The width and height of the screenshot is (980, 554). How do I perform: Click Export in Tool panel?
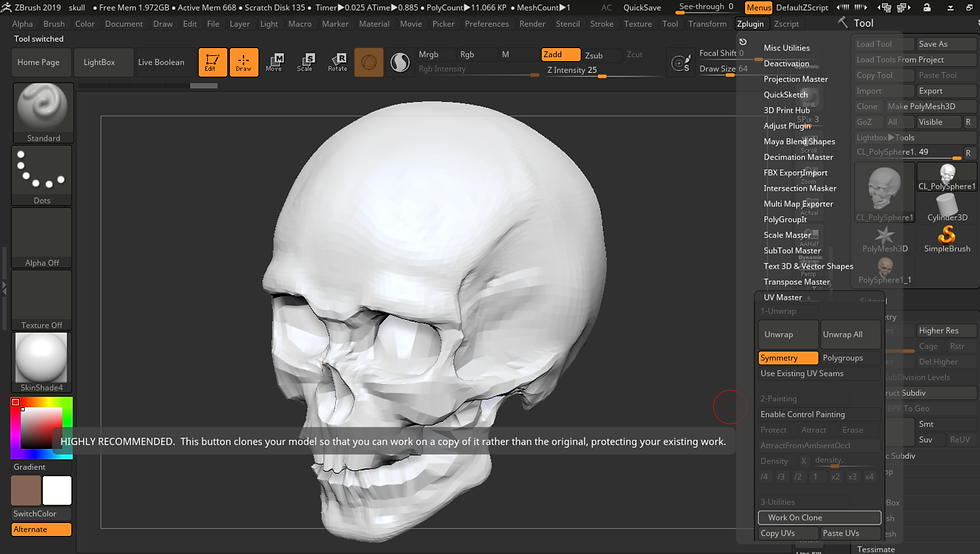pos(946,91)
